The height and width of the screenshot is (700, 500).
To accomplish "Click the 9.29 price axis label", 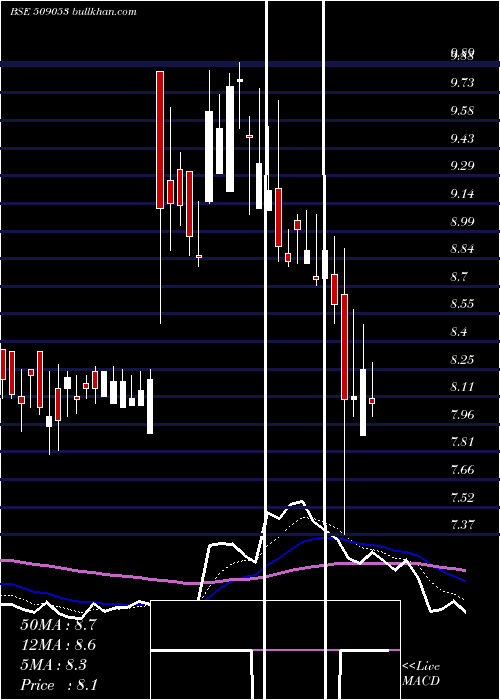I will click(x=462, y=166).
